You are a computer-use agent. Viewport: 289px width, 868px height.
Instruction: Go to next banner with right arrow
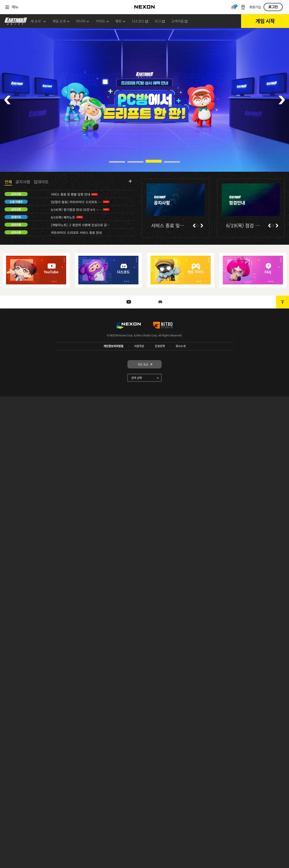point(282,100)
